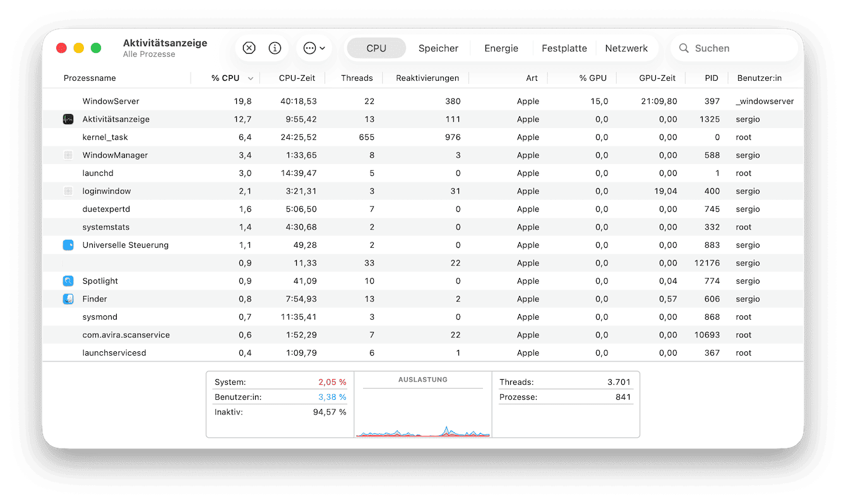
Task: Click into the Suchen search field
Action: click(x=739, y=48)
